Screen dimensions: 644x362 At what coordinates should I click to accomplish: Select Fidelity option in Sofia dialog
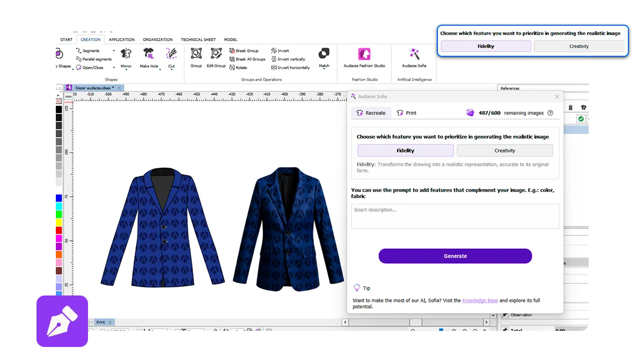(406, 151)
